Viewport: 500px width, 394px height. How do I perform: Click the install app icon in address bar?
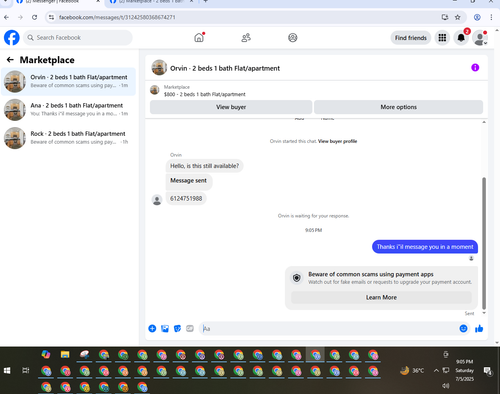point(445,17)
